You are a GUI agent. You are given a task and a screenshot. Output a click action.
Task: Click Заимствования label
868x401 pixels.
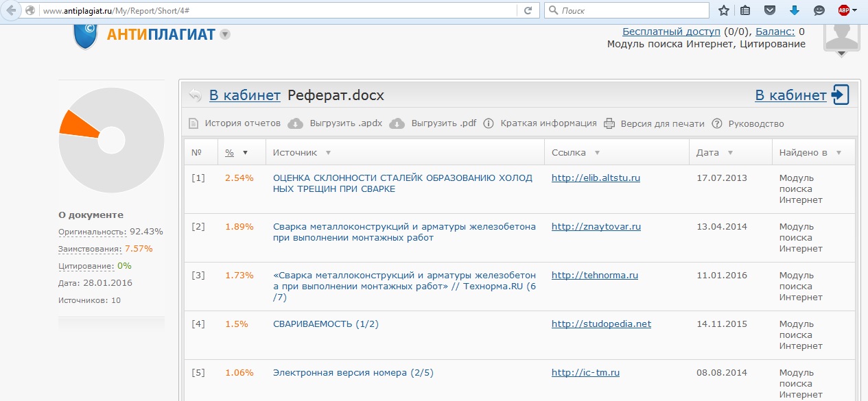tap(90, 249)
